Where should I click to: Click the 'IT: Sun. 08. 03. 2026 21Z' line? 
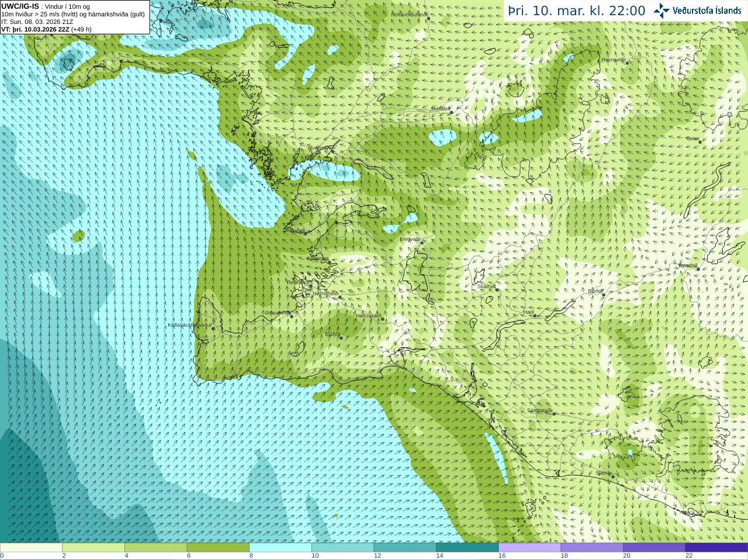pos(37,22)
